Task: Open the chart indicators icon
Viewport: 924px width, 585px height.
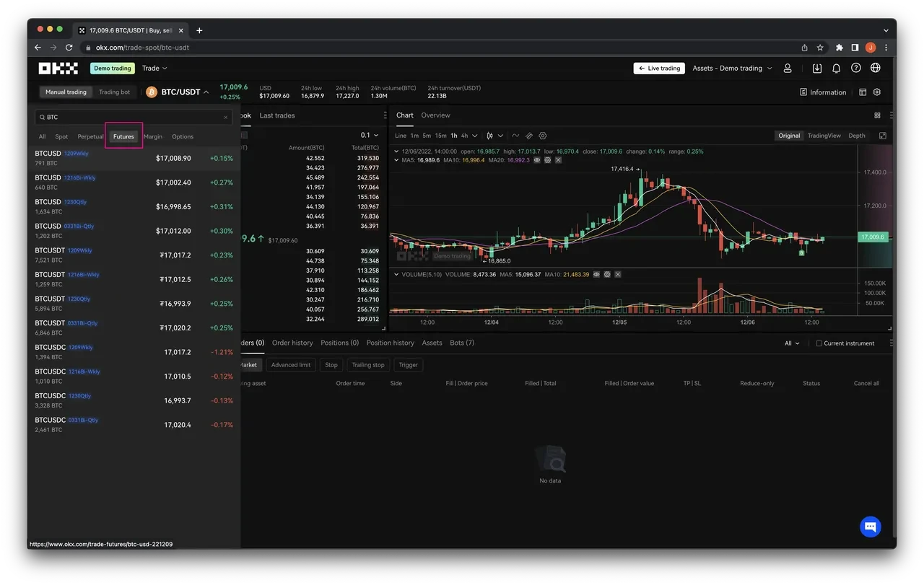Action: (x=515, y=136)
